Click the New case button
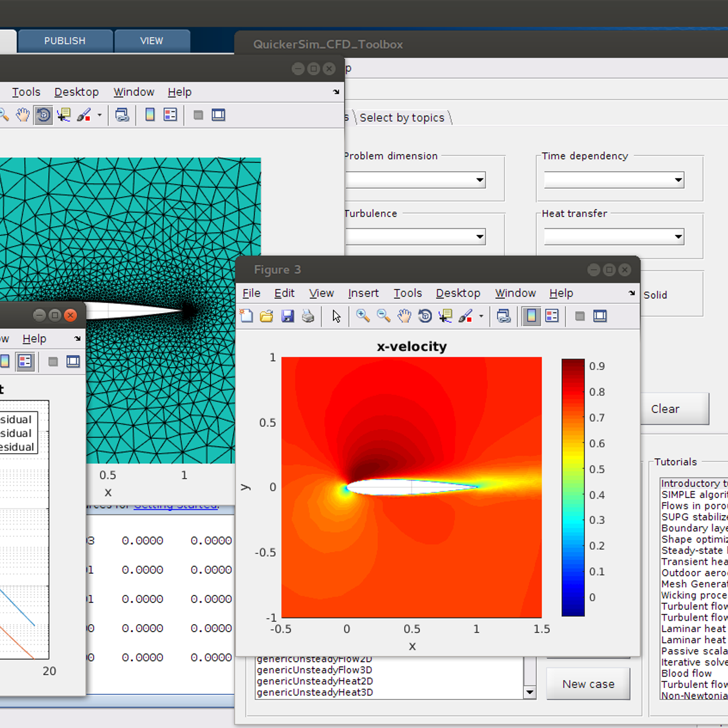The image size is (728, 728). [588, 684]
